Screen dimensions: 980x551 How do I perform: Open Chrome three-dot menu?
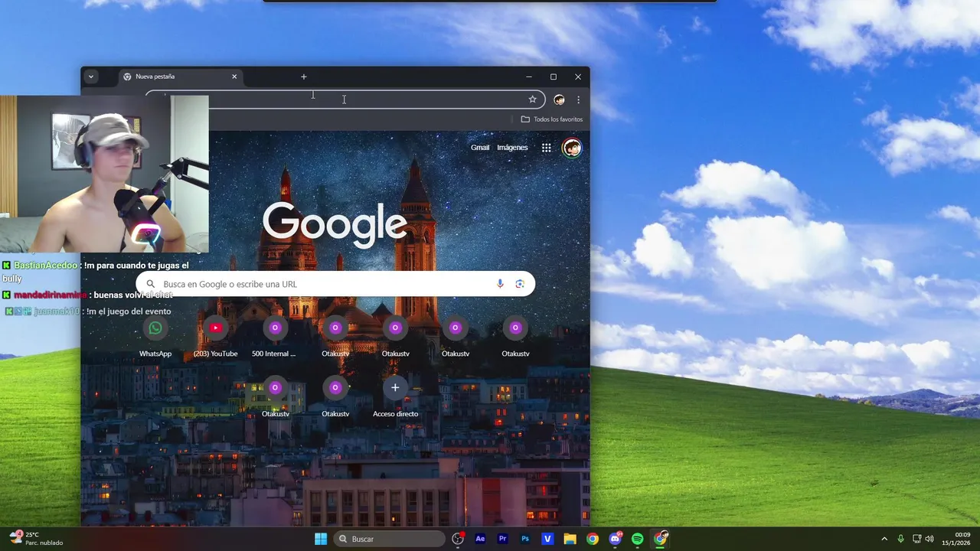[578, 99]
